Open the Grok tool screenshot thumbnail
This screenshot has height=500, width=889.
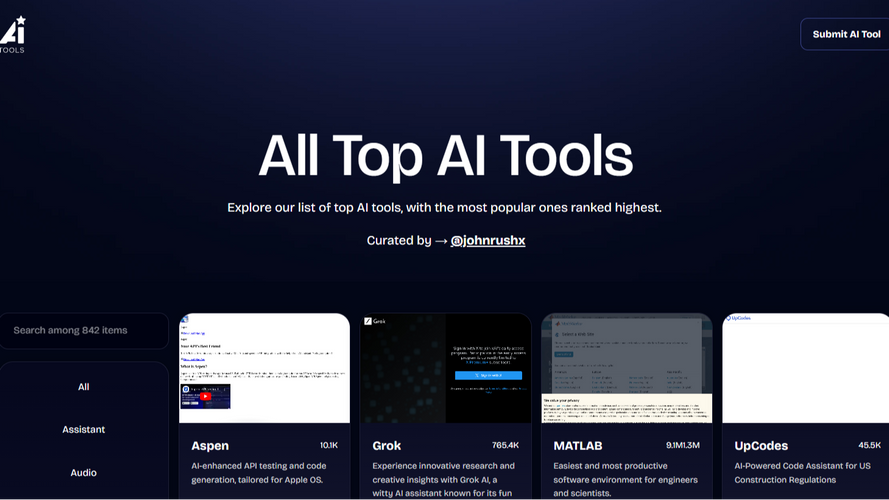(x=446, y=368)
